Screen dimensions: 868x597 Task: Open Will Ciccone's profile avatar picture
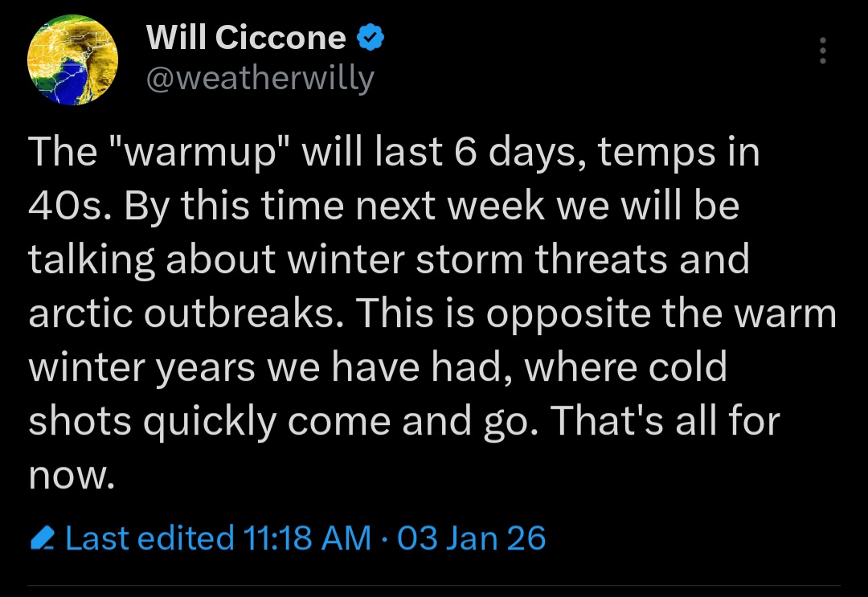73,61
